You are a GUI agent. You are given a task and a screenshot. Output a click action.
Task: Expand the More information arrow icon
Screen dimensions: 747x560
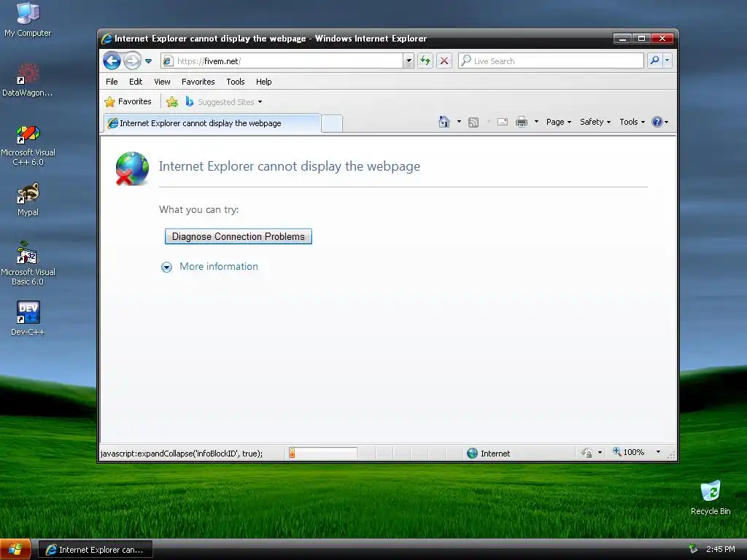pos(166,267)
